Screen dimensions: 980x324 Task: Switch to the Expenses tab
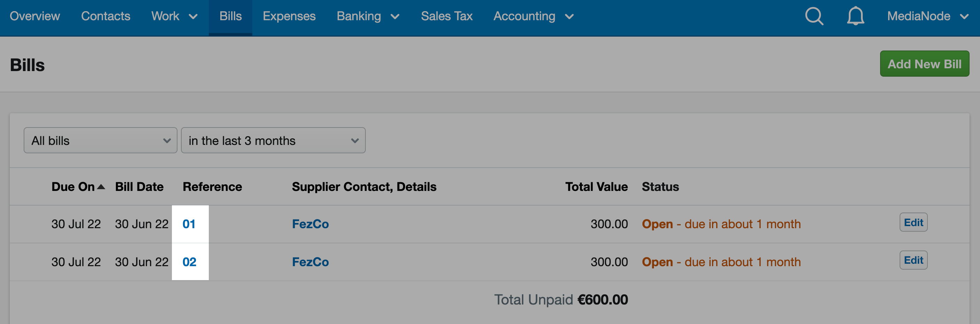[x=289, y=16]
